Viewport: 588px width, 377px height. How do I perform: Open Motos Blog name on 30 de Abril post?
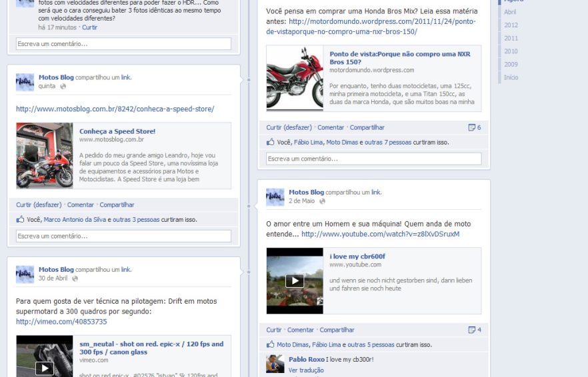coord(56,270)
